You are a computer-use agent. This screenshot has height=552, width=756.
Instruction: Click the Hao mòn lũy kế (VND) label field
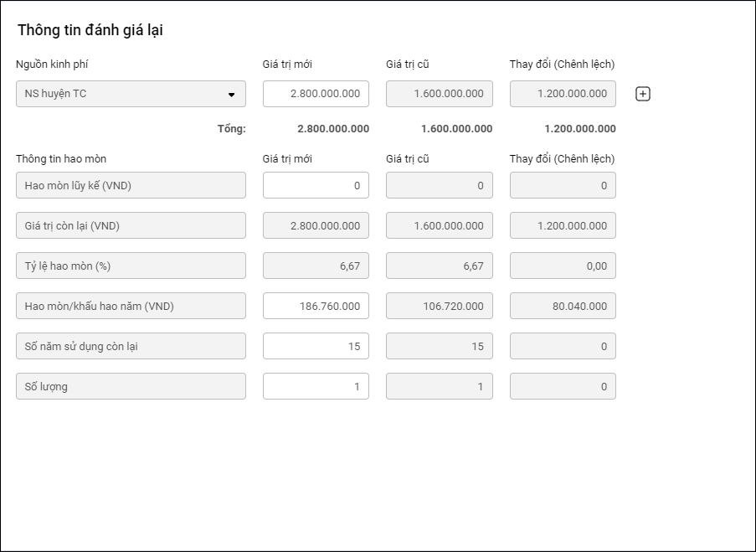pos(131,186)
